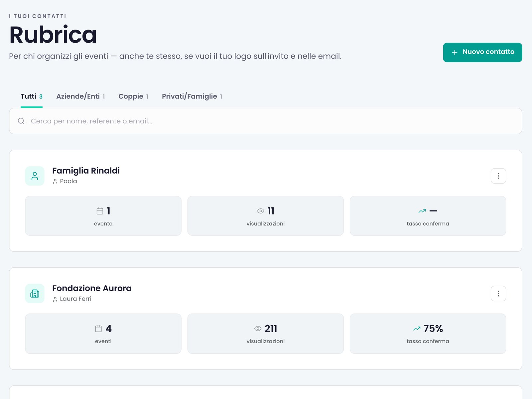
Task: Switch to the Aziende/Enti tab
Action: (80, 96)
